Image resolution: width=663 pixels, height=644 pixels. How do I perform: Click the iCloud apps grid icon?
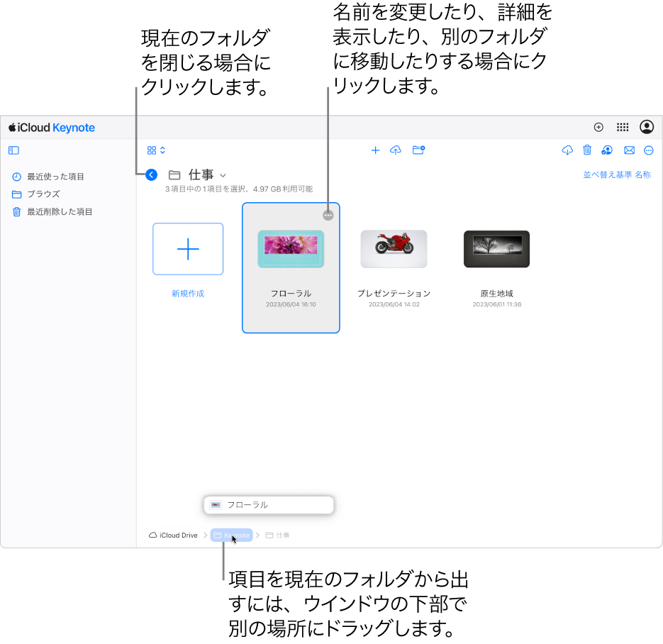[x=623, y=127]
